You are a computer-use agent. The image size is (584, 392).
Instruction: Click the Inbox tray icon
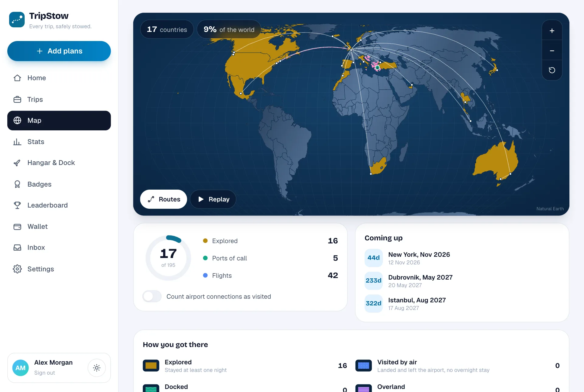pyautogui.click(x=17, y=248)
